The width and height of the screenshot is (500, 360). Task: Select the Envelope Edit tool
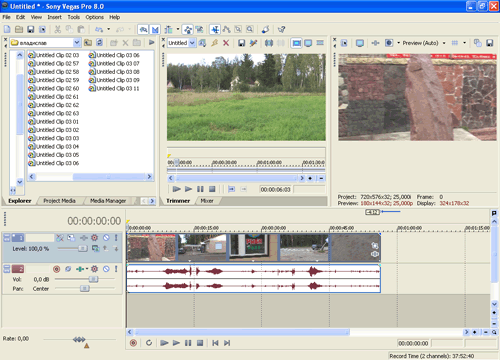[x=227, y=29]
